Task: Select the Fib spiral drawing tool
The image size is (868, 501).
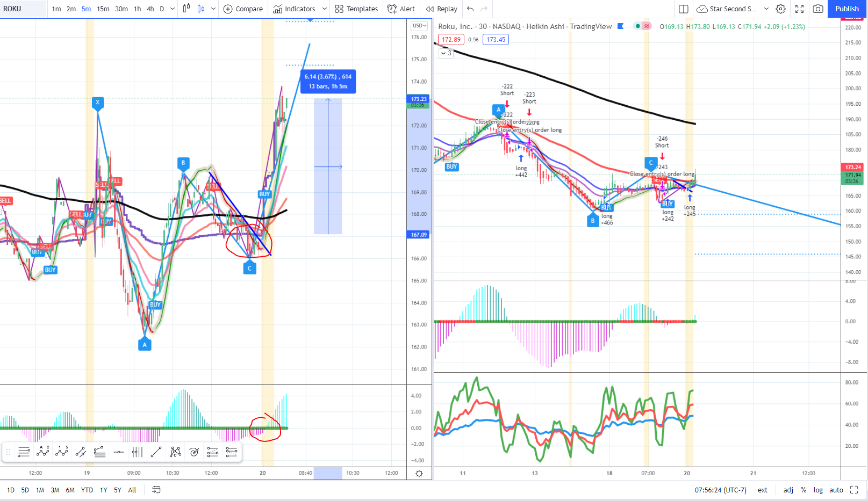Action: [x=194, y=452]
